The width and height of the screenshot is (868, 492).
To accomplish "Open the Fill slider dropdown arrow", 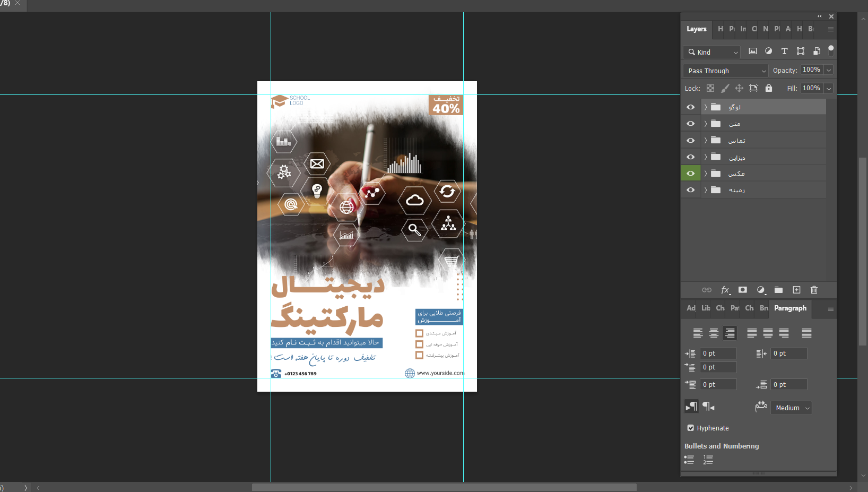I will click(x=829, y=88).
